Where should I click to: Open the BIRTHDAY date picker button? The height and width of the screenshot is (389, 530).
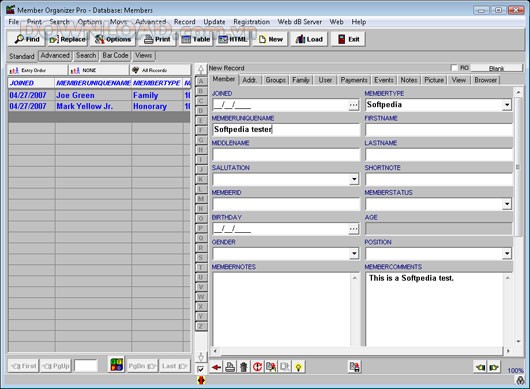(354, 229)
